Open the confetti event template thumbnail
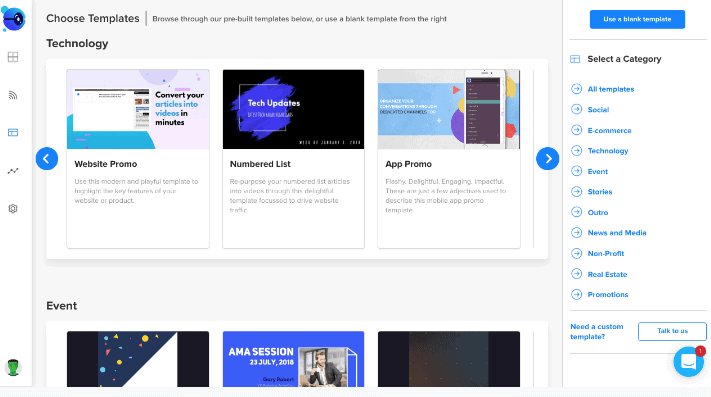The image size is (711, 397). (138, 359)
